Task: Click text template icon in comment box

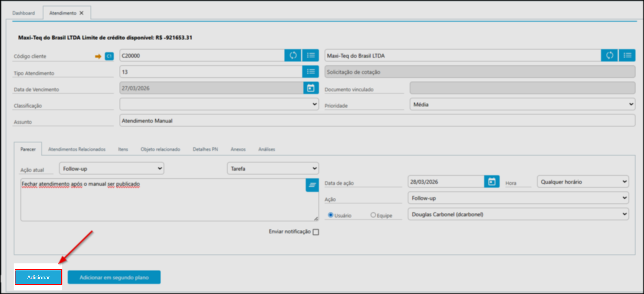Action: tap(312, 185)
